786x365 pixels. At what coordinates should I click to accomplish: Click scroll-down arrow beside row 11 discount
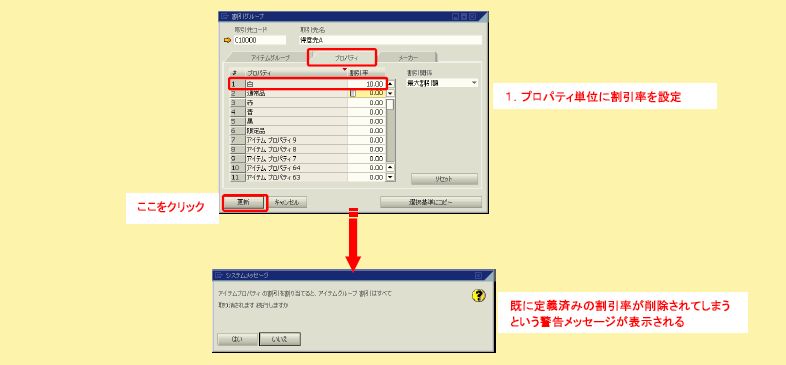tap(391, 177)
